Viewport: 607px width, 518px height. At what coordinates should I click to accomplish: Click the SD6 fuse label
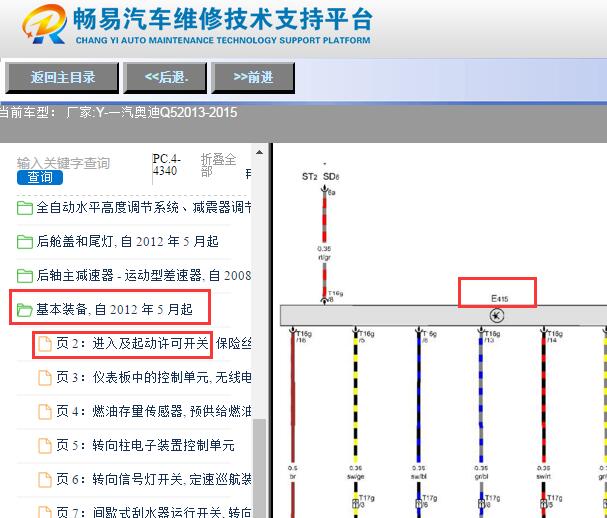(331, 177)
